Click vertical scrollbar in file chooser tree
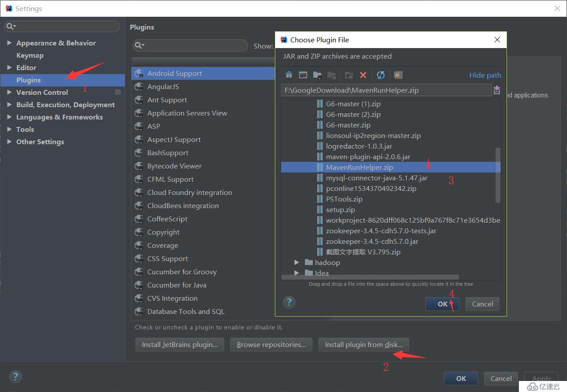The image size is (567, 392). [498, 175]
